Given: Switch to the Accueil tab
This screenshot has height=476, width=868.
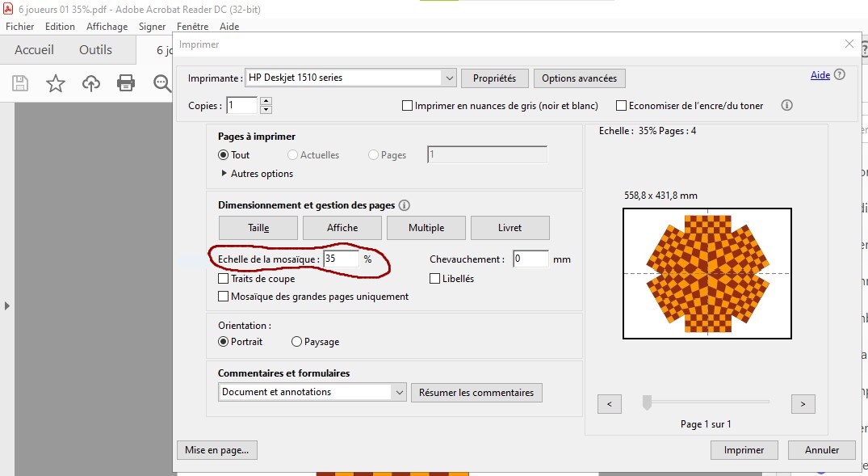Looking at the screenshot, I should click(35, 50).
